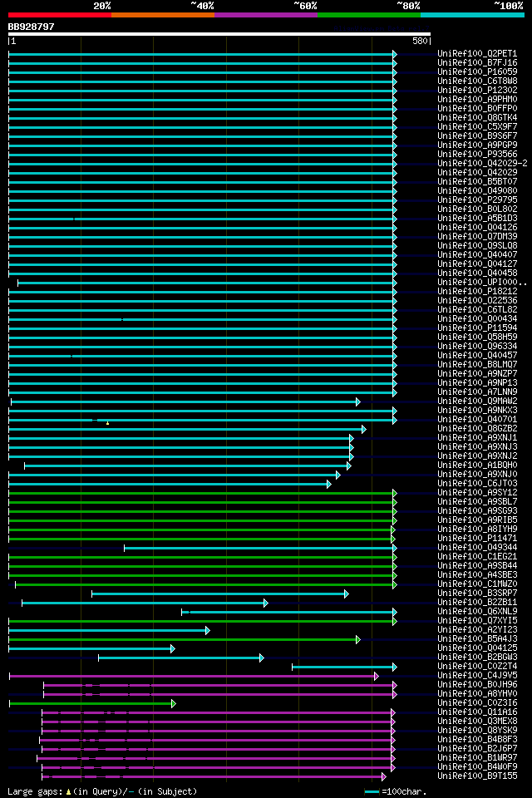Screen dimensions: 532x798
Task: Select the UniRef100_Q9MAW2 label
Action: coord(477,401)
